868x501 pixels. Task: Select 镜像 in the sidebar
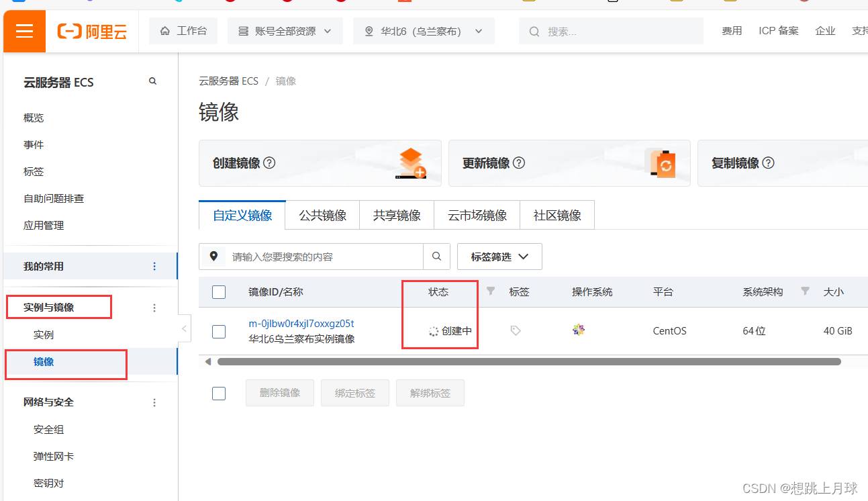pyautogui.click(x=44, y=361)
